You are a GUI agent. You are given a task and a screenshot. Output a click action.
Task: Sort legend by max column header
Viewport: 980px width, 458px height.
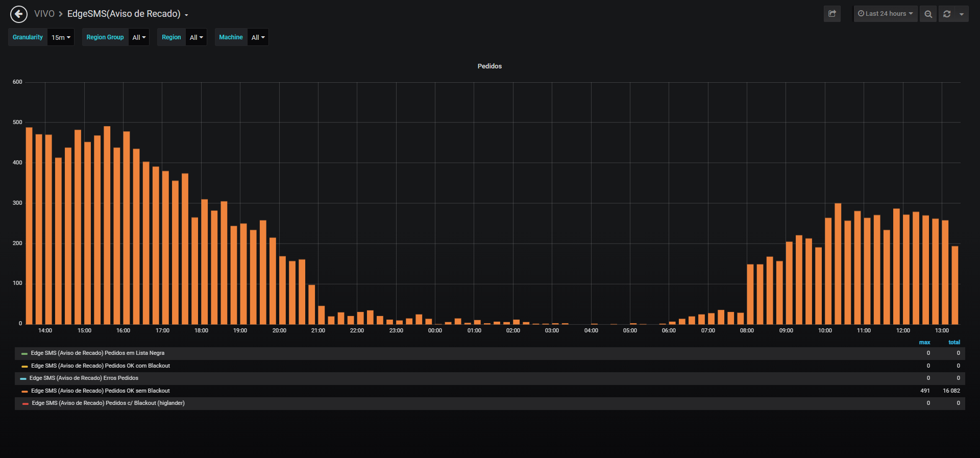tap(924, 342)
